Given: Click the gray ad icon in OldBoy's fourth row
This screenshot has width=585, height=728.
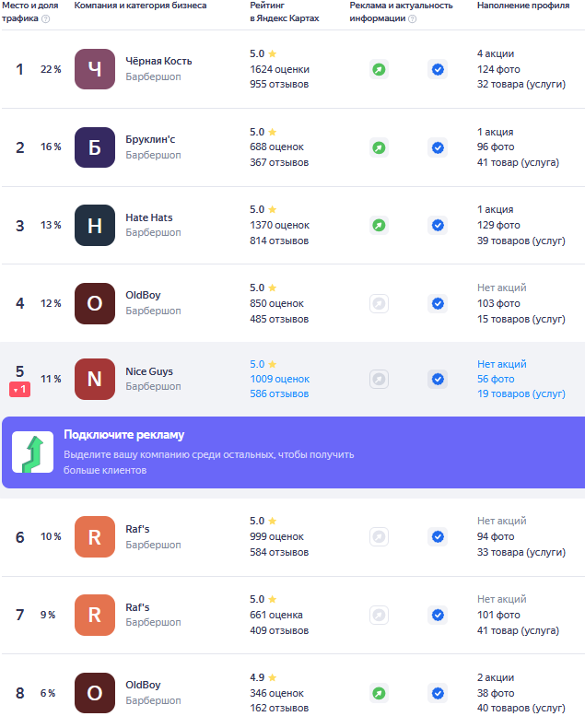Looking at the screenshot, I should [379, 303].
